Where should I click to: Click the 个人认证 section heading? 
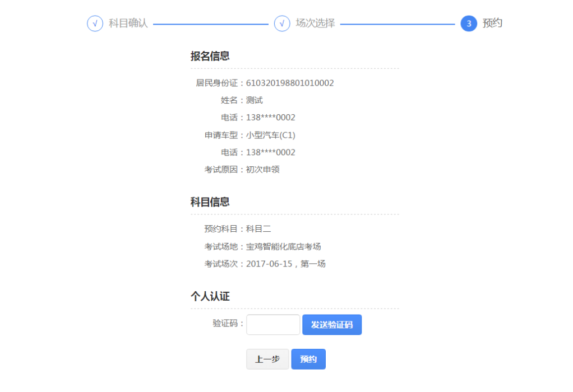[210, 297]
